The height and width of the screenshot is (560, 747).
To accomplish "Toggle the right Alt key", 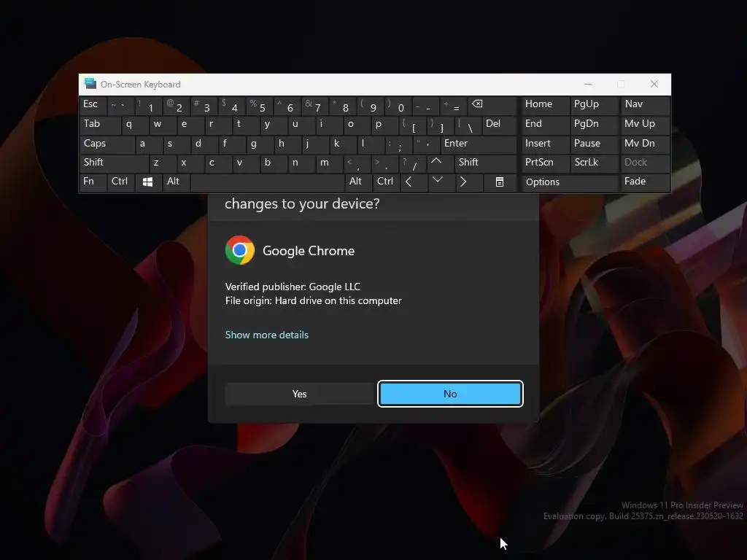I will [x=358, y=182].
